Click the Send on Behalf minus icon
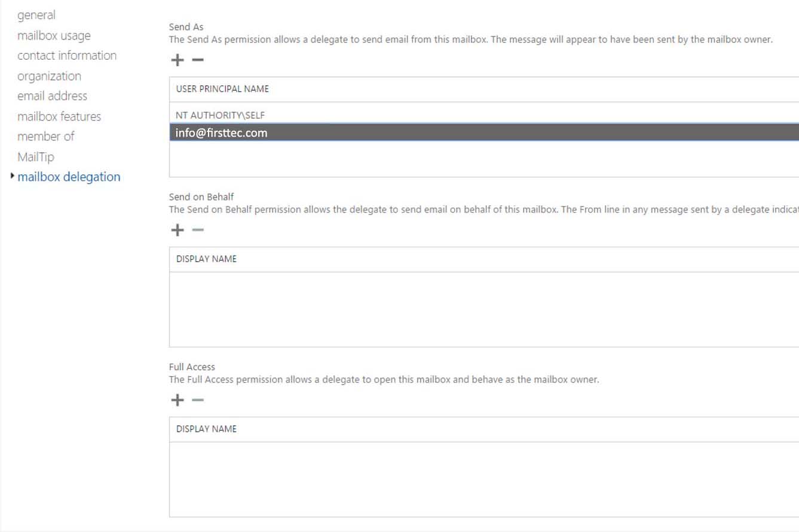This screenshot has height=532, width=799. coord(198,230)
